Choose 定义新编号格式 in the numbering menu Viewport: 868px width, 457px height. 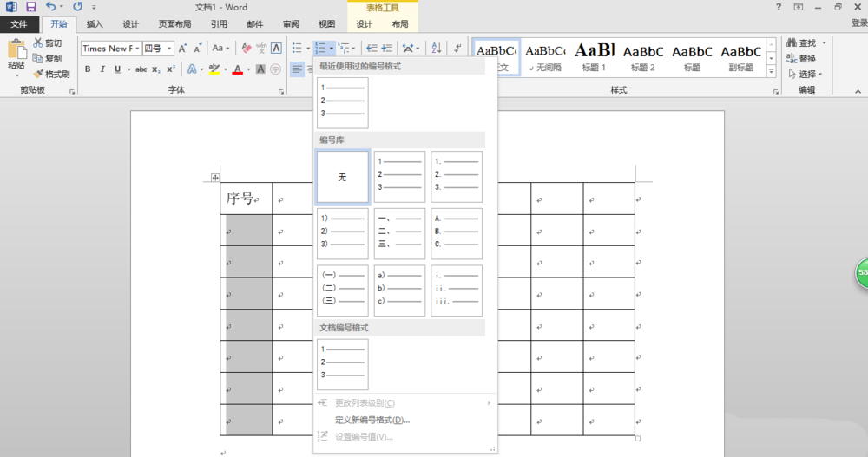tap(372, 420)
